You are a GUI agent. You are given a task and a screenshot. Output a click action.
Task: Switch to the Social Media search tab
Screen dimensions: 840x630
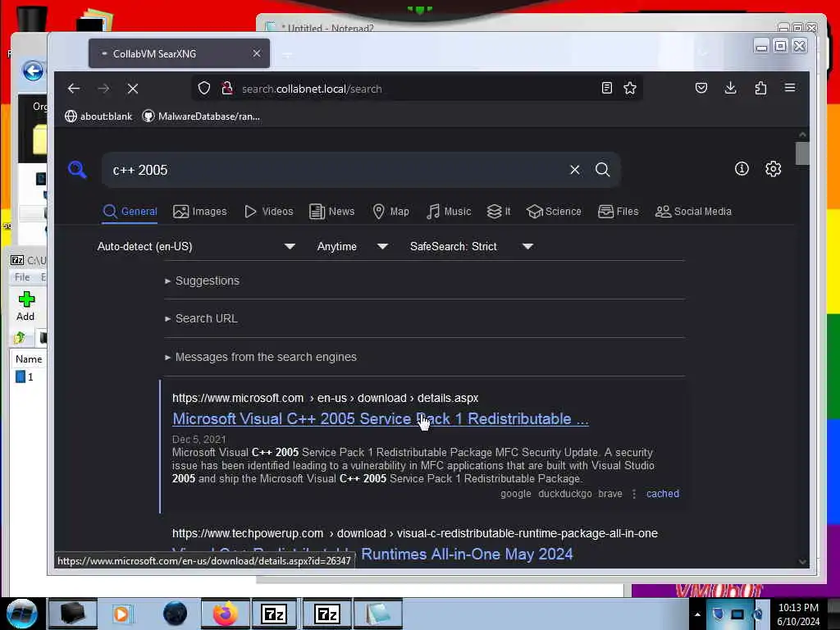(693, 211)
